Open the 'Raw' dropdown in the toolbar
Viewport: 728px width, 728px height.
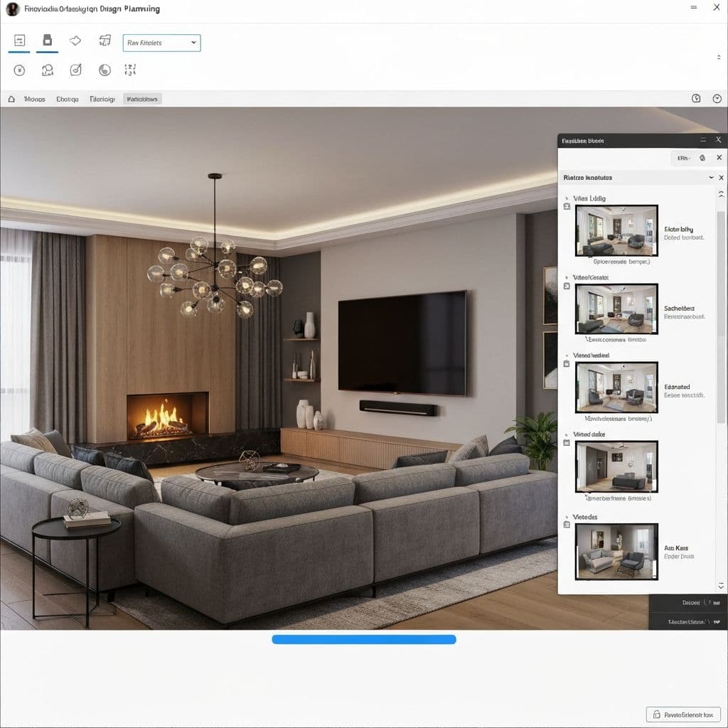tap(161, 43)
